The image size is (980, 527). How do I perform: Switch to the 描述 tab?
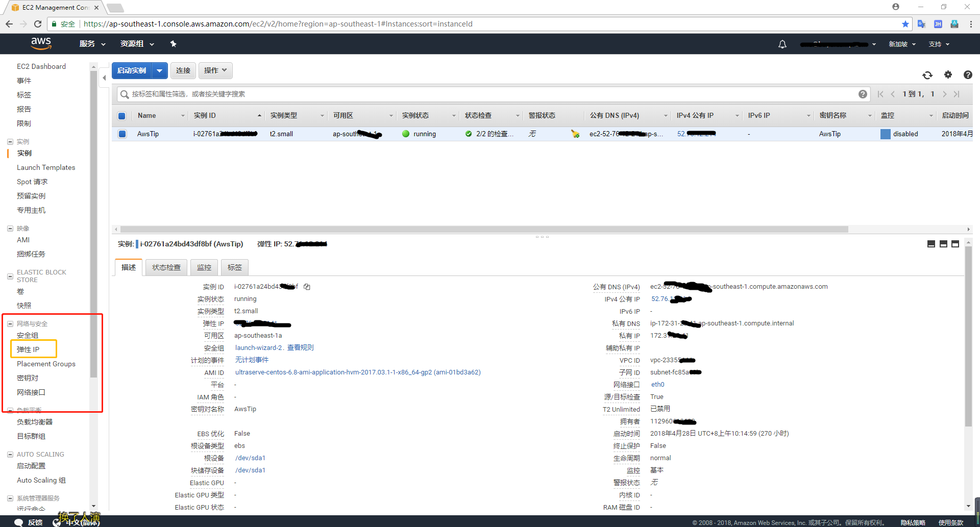[x=129, y=267]
